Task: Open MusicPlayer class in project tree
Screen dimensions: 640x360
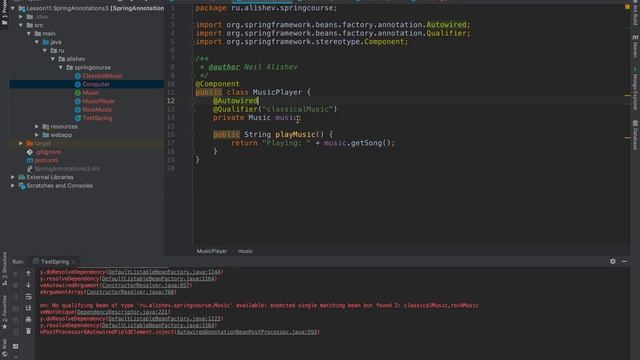Action: (x=98, y=101)
